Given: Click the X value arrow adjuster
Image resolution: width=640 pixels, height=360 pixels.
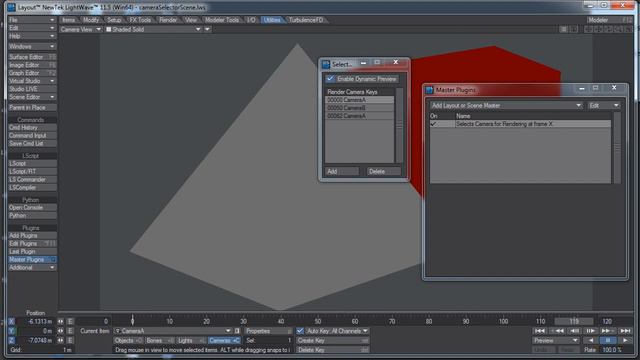Looking at the screenshot, I should [x=60, y=322].
